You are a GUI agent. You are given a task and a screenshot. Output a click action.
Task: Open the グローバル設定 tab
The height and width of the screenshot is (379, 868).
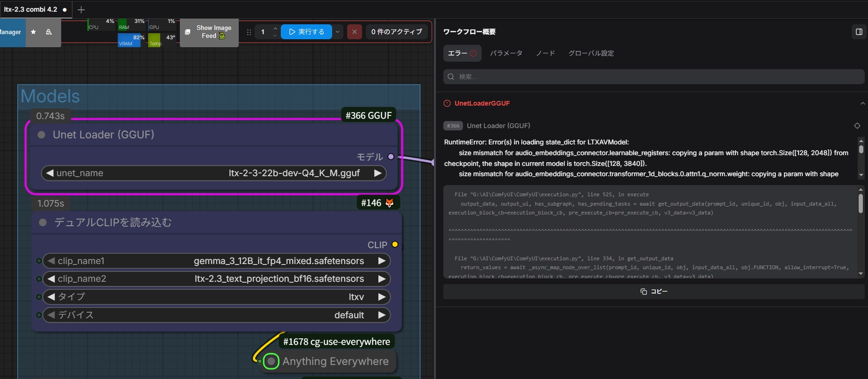point(591,53)
